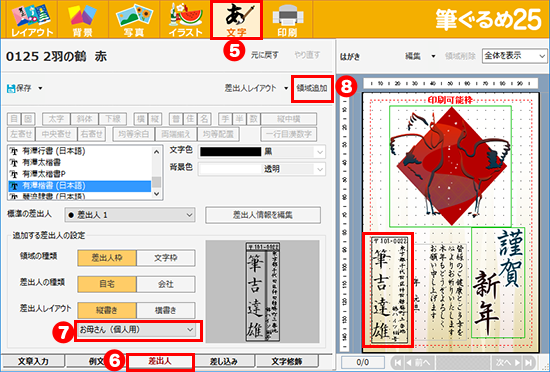The height and width of the screenshot is (372, 550).
Task: Toggle 太字 bold formatting
Action: click(x=56, y=119)
